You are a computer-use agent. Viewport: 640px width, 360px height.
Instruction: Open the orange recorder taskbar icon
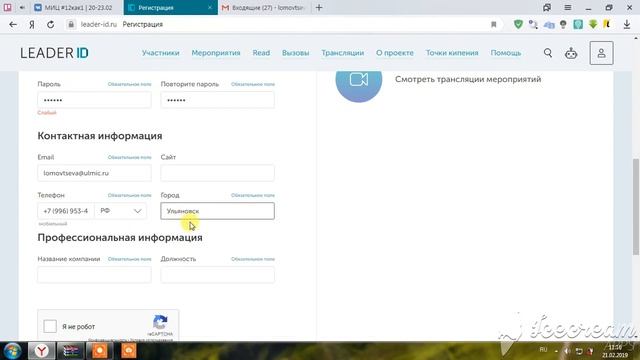click(100, 351)
